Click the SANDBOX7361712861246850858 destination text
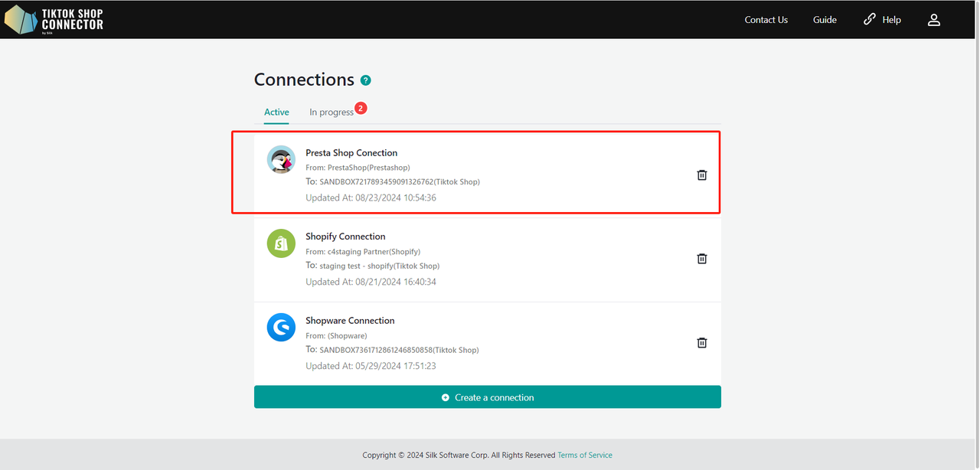980x470 pixels. [x=399, y=350]
